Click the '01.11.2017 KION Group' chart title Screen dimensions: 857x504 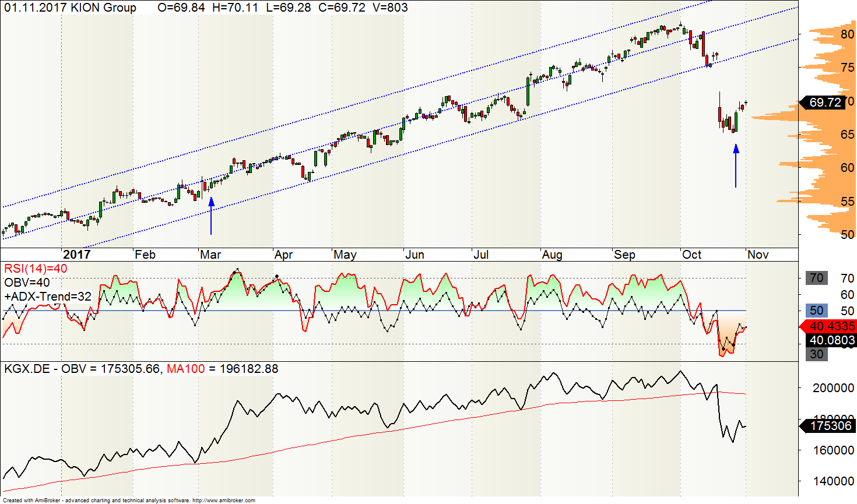[x=70, y=8]
